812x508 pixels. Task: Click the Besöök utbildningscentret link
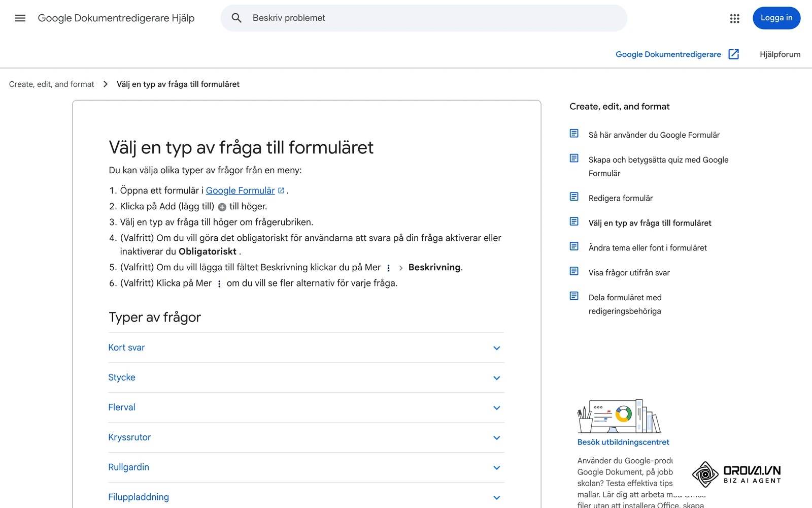623,442
